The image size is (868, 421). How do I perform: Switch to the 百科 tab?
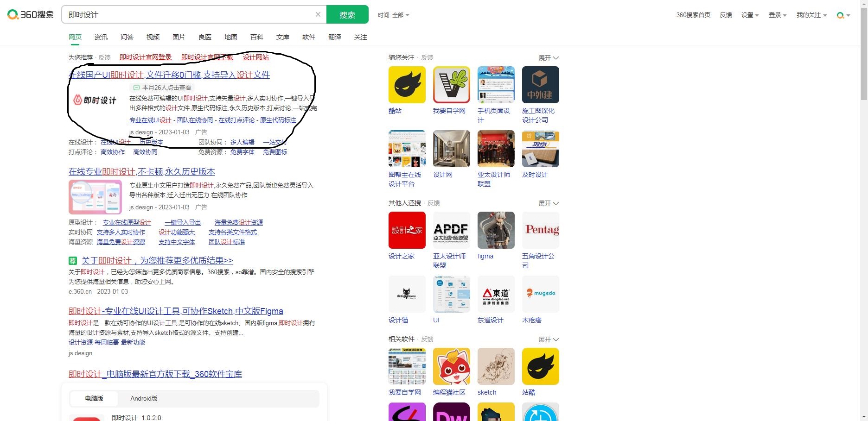pos(257,37)
